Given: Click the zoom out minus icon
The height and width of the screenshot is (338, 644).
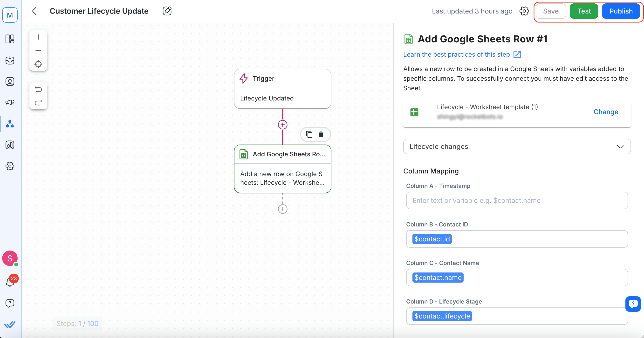Looking at the screenshot, I should coord(38,51).
